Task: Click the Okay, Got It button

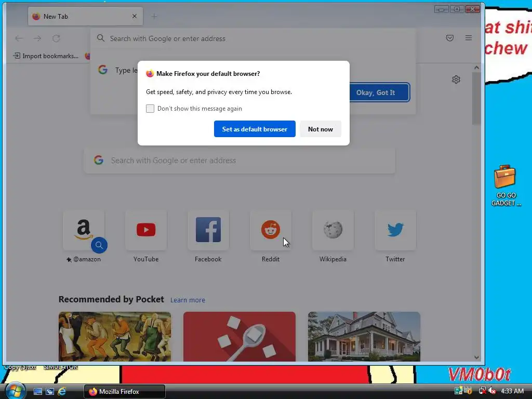Action: (x=376, y=92)
